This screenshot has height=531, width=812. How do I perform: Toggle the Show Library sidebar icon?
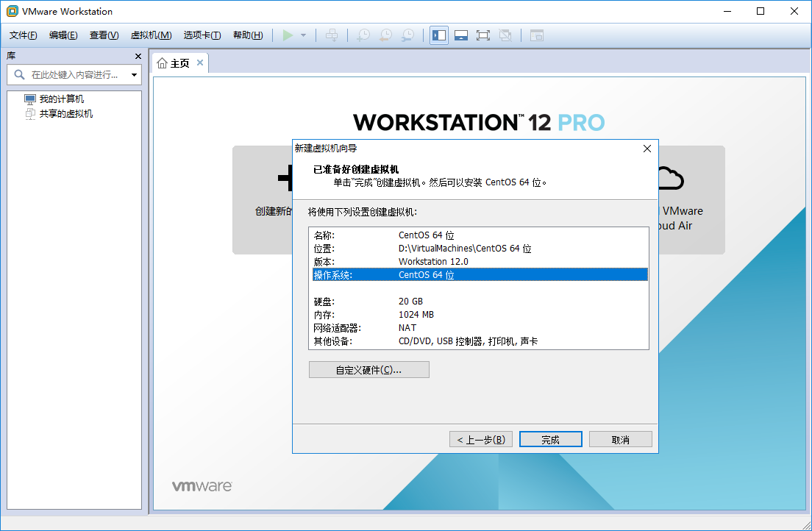pyautogui.click(x=439, y=35)
